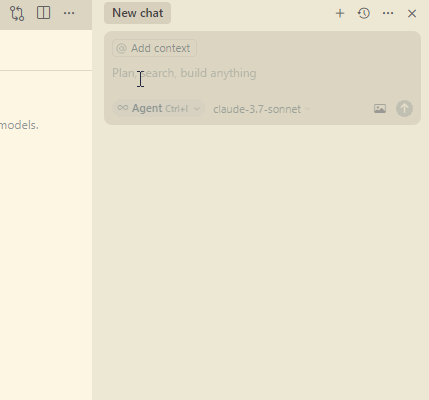Open the Agent mode selector

(158, 108)
